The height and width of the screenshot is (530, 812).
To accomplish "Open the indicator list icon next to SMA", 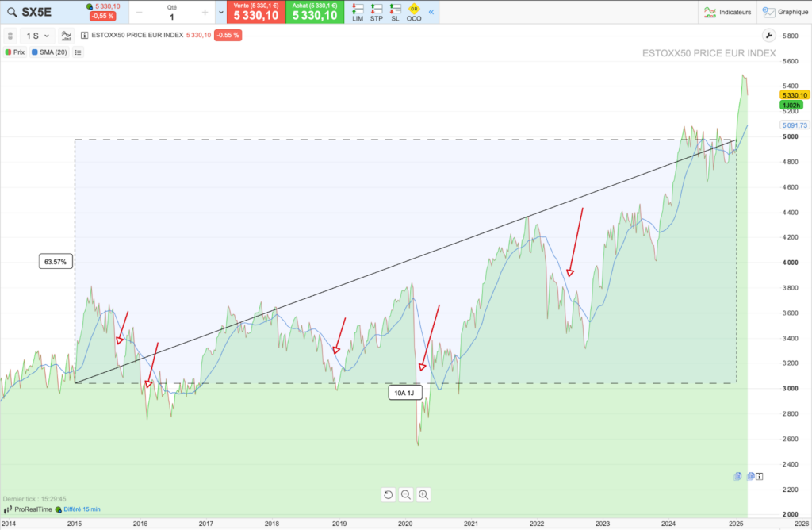I will click(79, 52).
